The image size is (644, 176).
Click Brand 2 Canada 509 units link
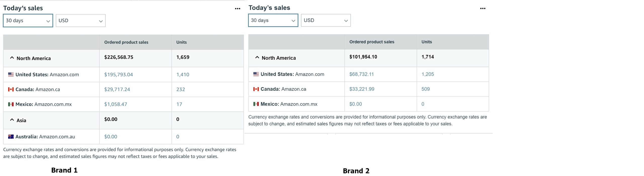426,89
